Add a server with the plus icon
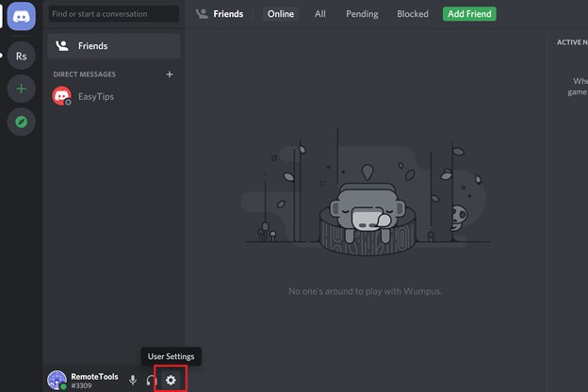 click(22, 89)
